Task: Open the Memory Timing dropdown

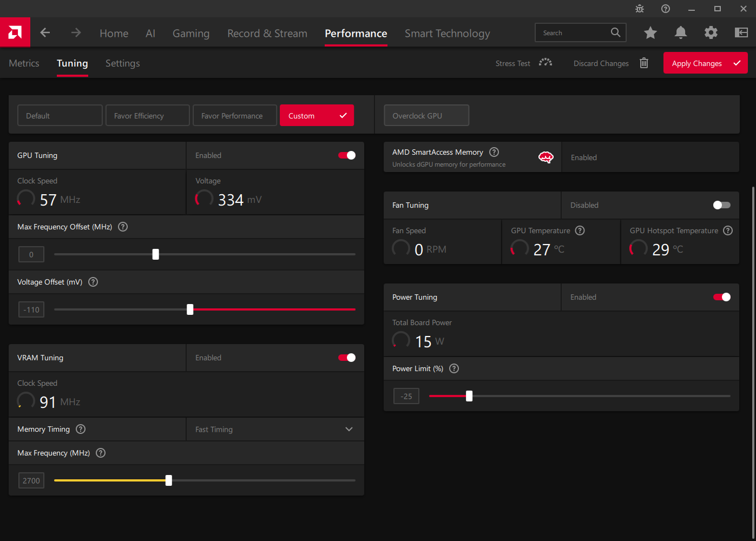Action: [275, 429]
